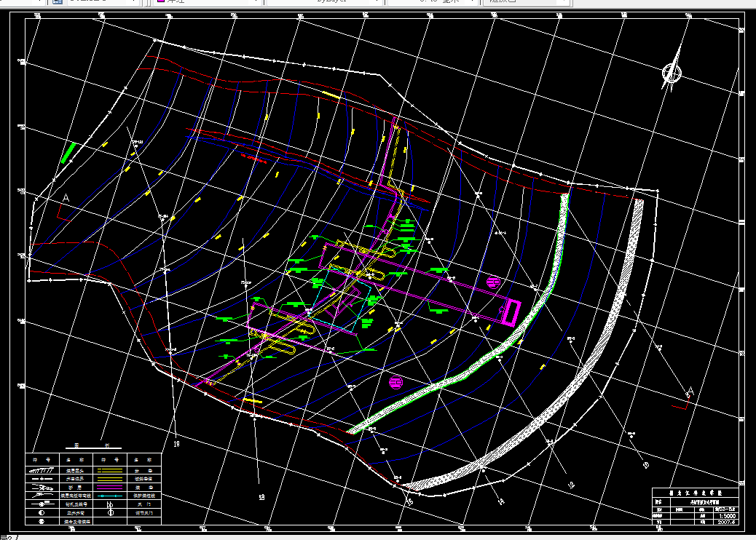Click the magenta double-line legend symbol
This screenshot has width=756, height=540.
(x=110, y=487)
